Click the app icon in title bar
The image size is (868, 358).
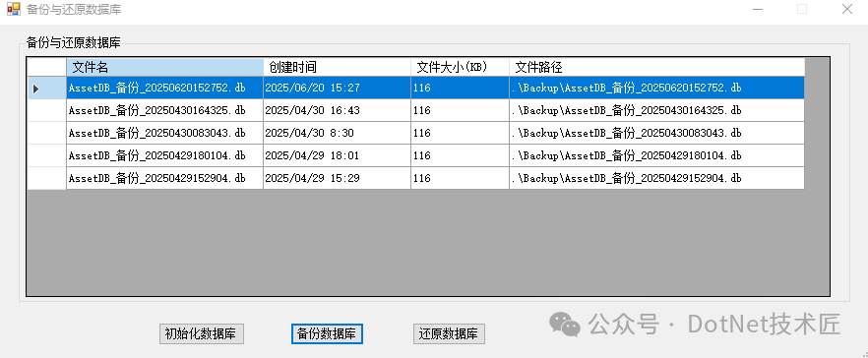[x=14, y=10]
